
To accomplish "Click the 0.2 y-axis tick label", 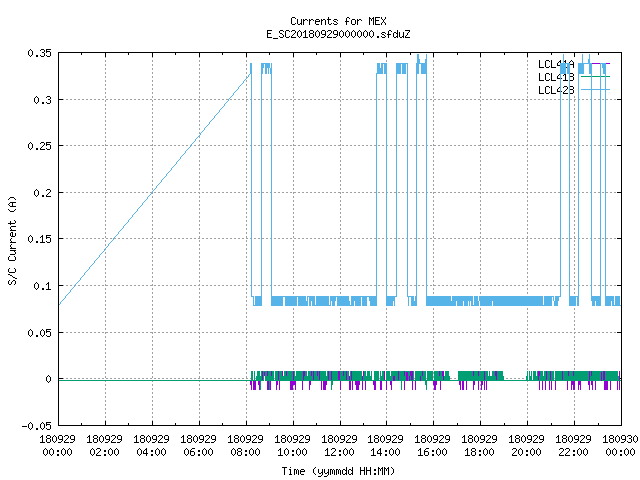I will (42, 193).
